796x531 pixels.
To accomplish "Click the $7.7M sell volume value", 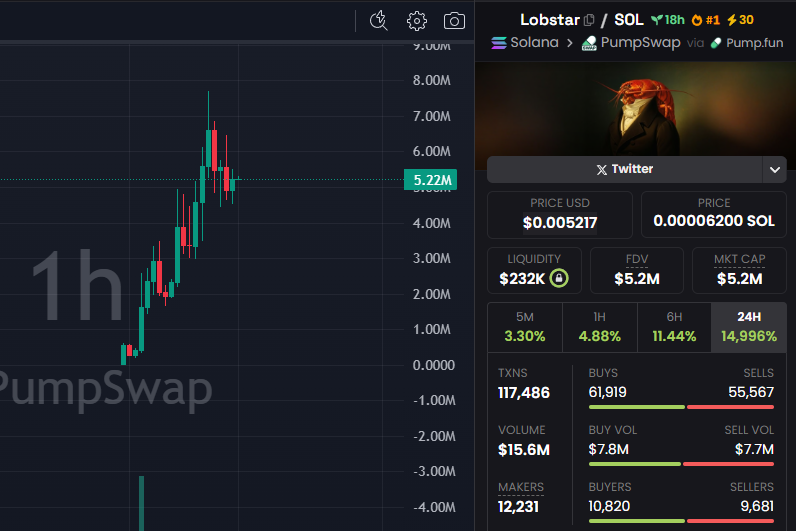I will 754,449.
